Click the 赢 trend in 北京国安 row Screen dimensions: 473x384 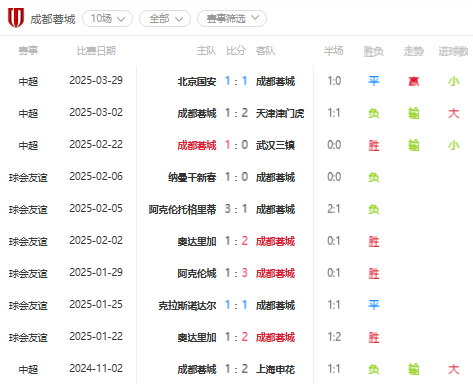(414, 81)
